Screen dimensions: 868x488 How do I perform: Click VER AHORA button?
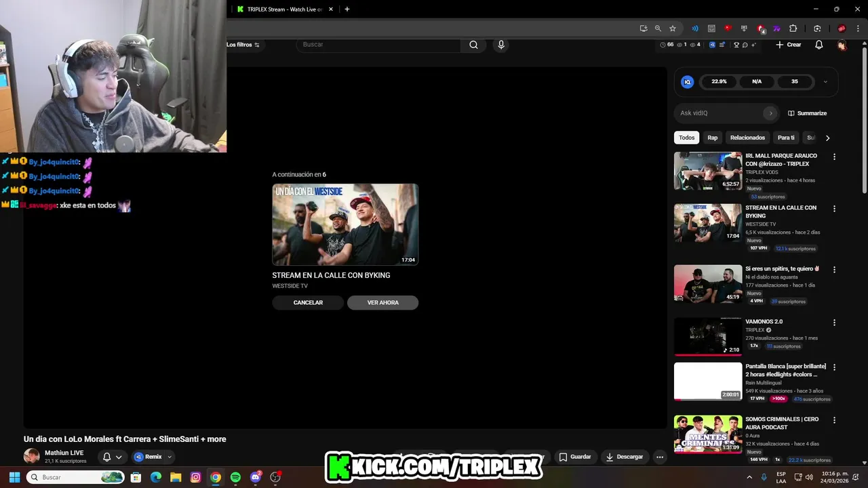click(383, 302)
